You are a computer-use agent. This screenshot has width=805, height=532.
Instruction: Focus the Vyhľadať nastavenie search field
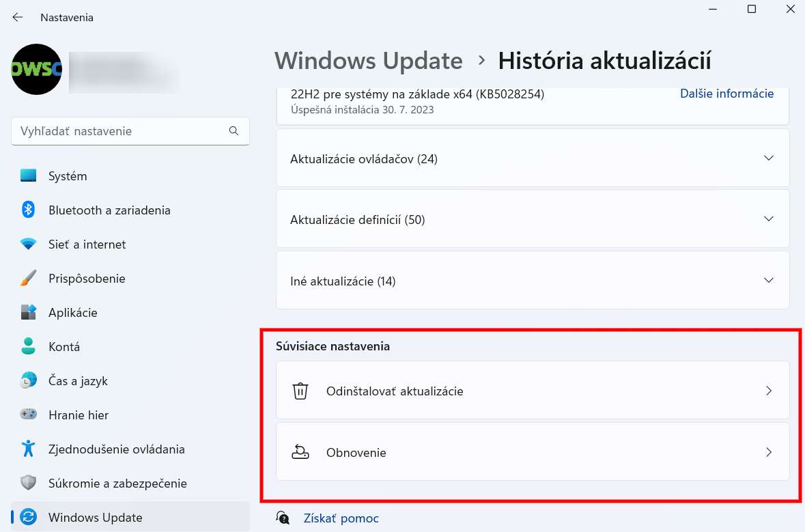coord(130,131)
